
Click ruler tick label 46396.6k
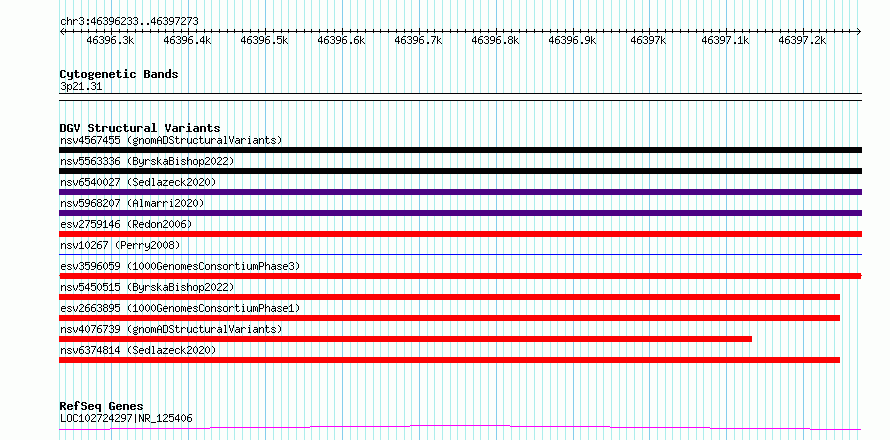pyautogui.click(x=341, y=40)
